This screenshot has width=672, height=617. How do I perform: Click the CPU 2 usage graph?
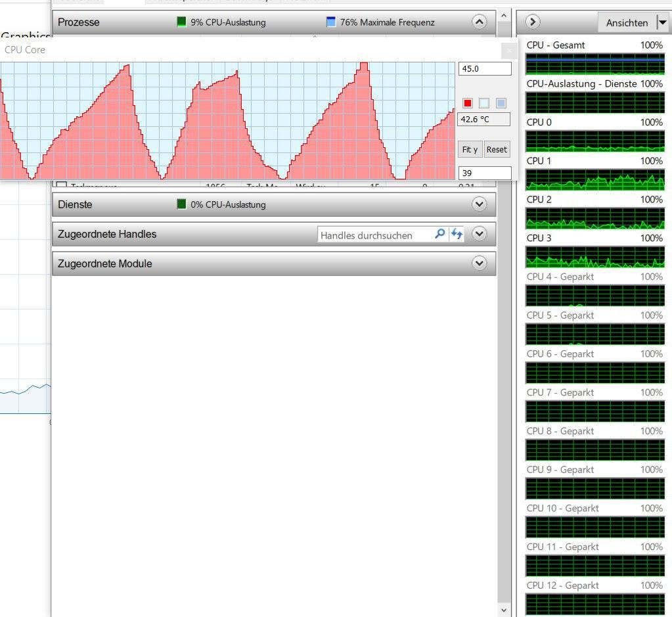click(x=595, y=219)
